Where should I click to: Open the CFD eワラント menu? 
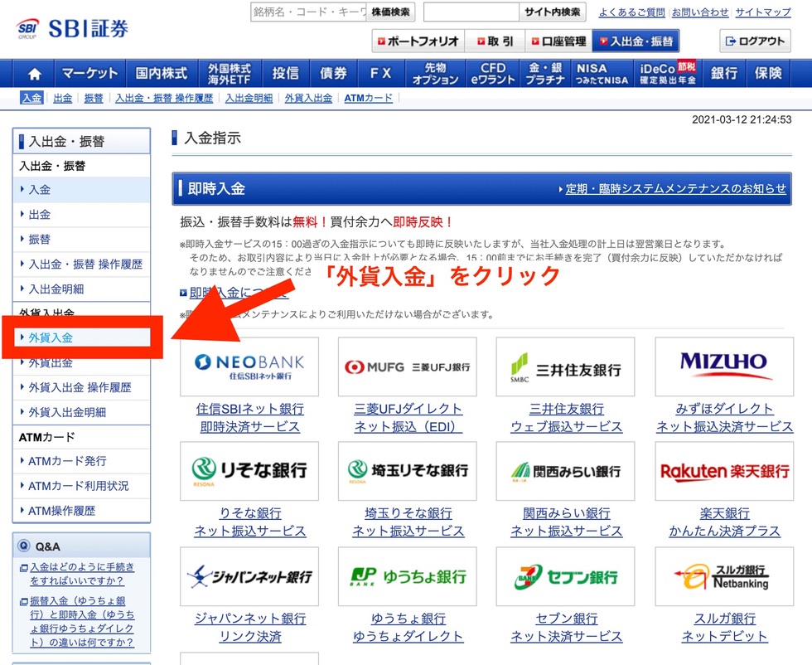coord(493,74)
